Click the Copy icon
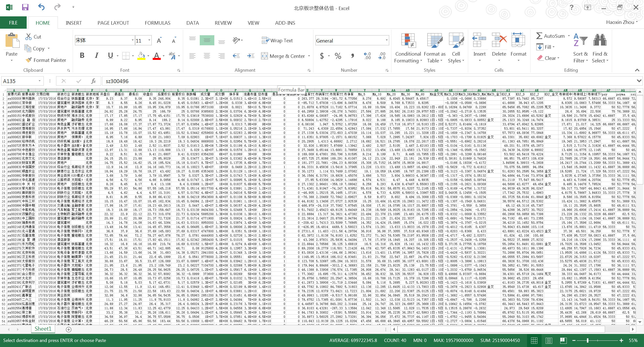 [27, 48]
